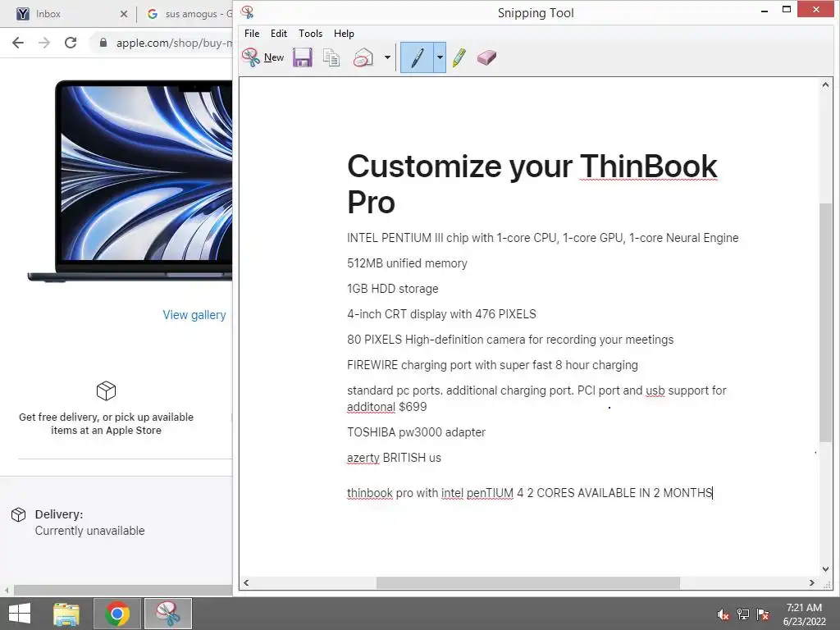Viewport: 840px width, 630px height.
Task: Open the File menu
Action: point(252,33)
